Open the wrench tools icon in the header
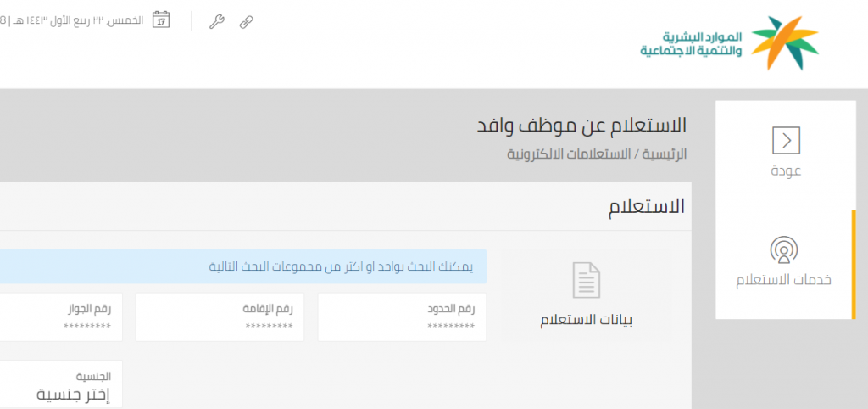Viewport: 868px width, 409px height. coord(217,22)
